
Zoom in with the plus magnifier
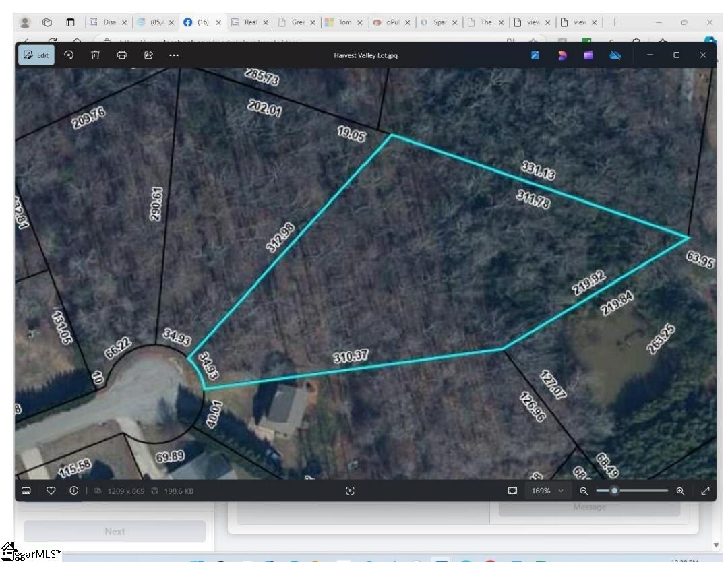[x=680, y=491]
